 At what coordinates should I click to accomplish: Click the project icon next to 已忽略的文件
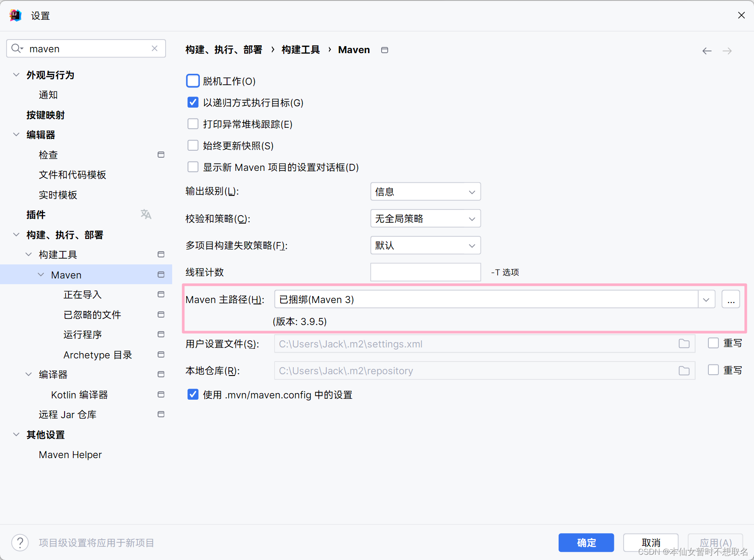tap(161, 314)
